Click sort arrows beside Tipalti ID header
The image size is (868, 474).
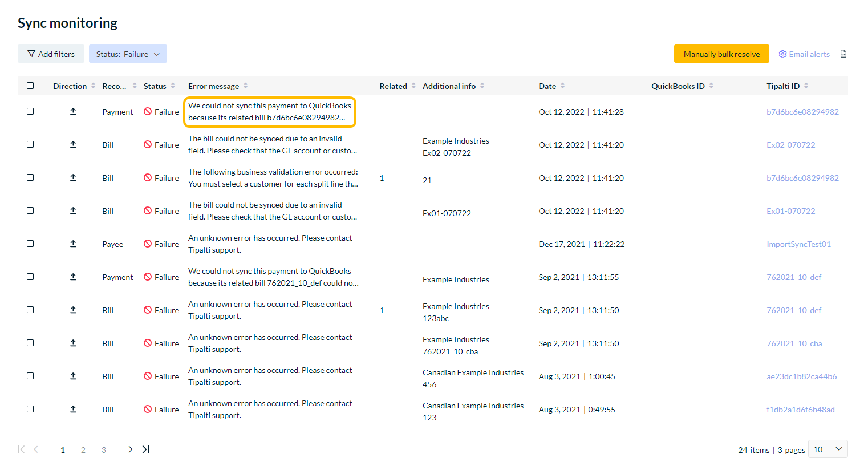pos(806,86)
